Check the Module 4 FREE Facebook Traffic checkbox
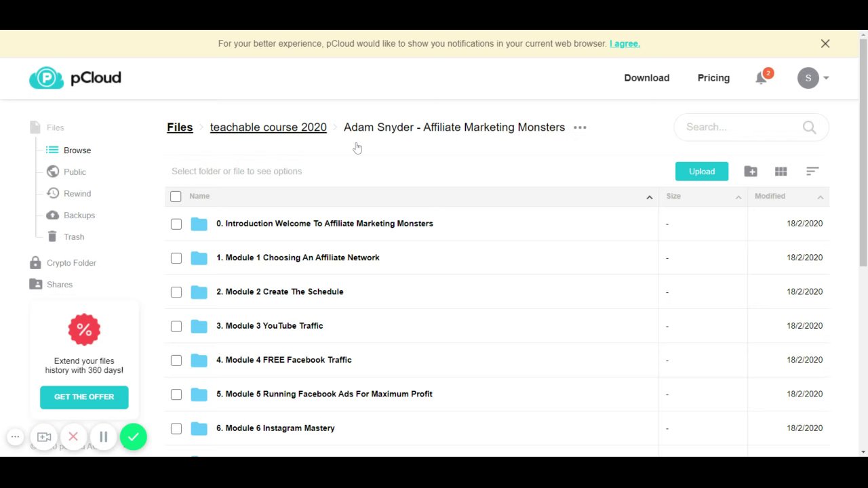 (x=176, y=361)
